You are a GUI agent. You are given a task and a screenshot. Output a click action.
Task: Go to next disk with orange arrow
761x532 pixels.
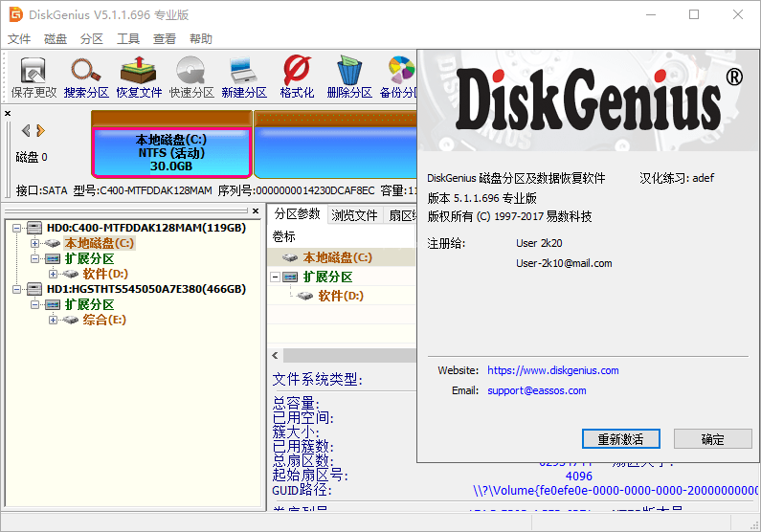41,130
